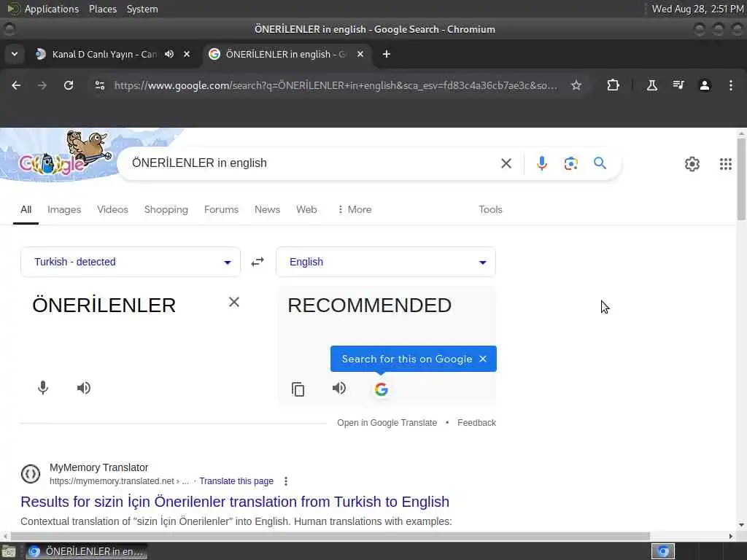
Task: Mute the Kanal D tab audio
Action: tap(169, 54)
